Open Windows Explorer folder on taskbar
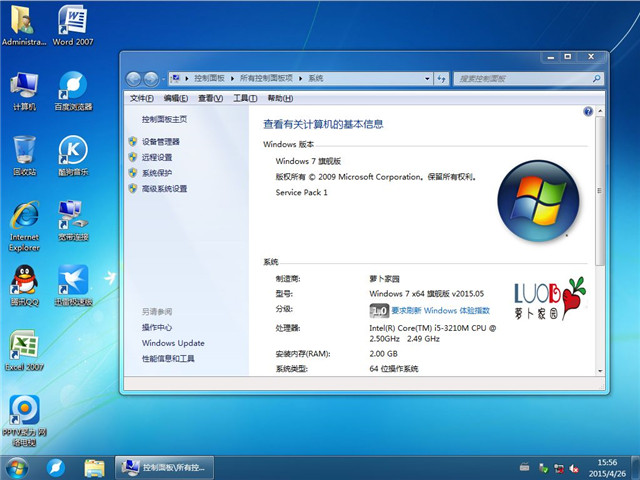The width and height of the screenshot is (640, 480). click(94, 468)
